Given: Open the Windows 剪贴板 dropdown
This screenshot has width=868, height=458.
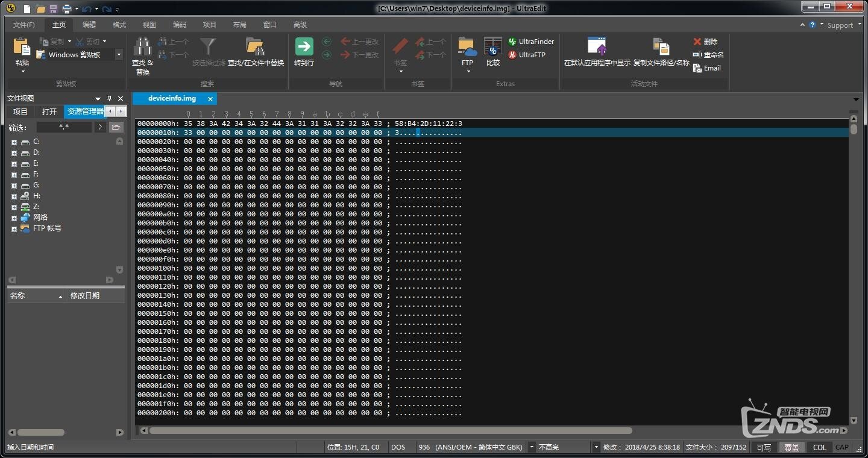Looking at the screenshot, I should pos(119,55).
